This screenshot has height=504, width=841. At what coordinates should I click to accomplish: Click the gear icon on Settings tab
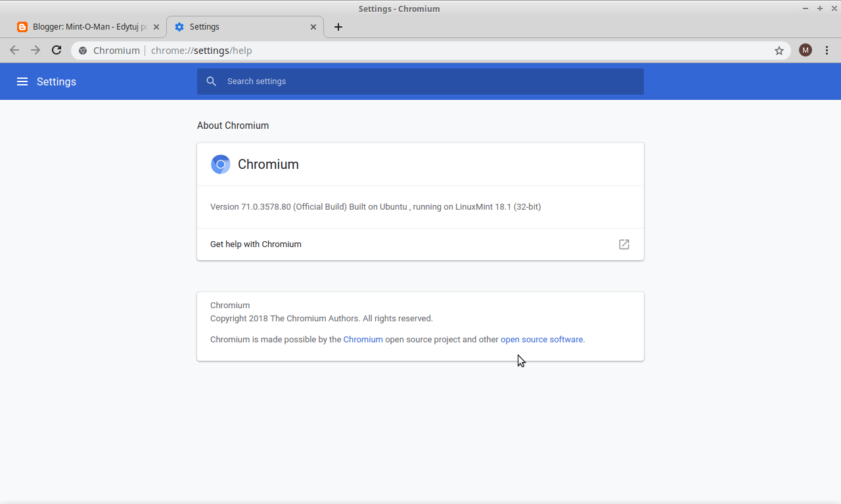coord(179,27)
